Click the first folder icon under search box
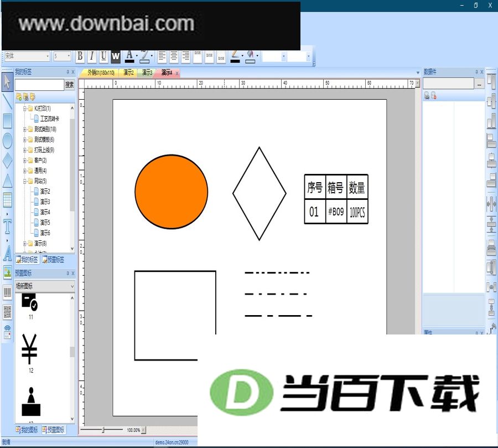This screenshot has width=498, height=448. coord(19,97)
